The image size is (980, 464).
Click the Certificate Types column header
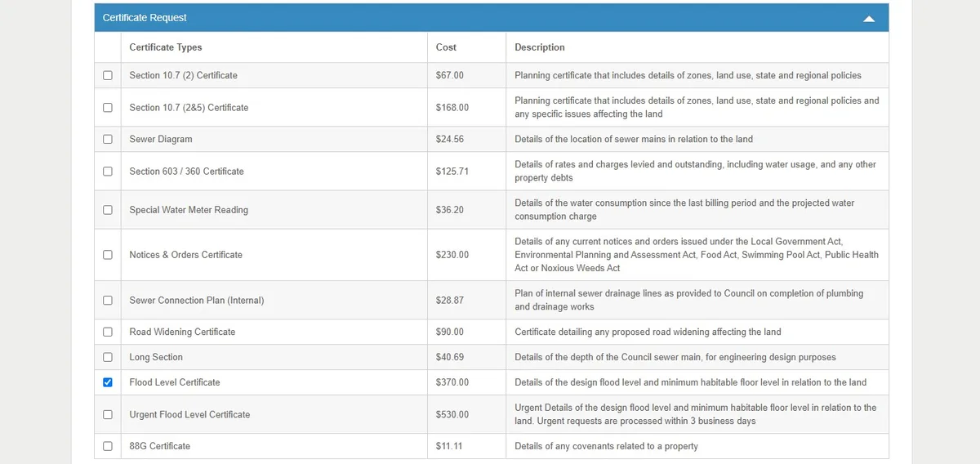pyautogui.click(x=166, y=47)
